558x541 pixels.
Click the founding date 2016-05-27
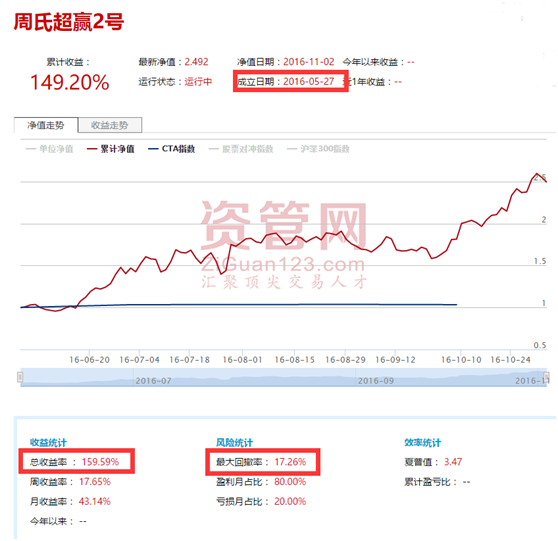click(x=309, y=82)
